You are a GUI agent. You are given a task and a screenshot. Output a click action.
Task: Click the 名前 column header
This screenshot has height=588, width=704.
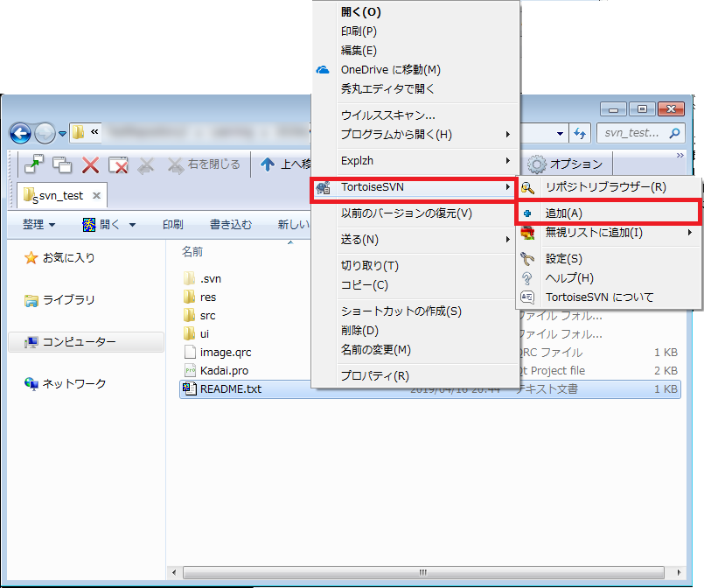click(192, 251)
